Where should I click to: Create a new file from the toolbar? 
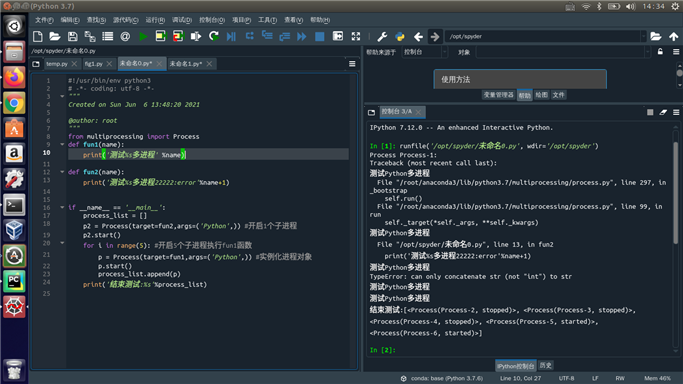coord(38,37)
